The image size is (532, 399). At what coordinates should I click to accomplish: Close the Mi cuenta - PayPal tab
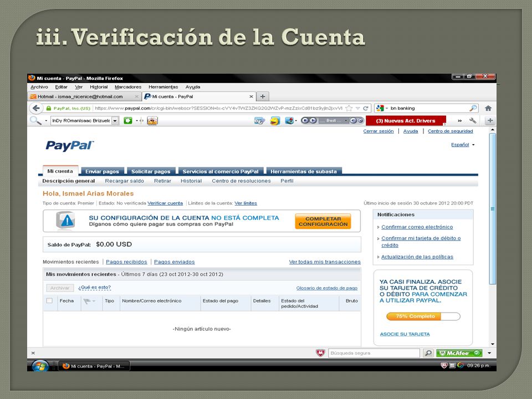point(251,96)
